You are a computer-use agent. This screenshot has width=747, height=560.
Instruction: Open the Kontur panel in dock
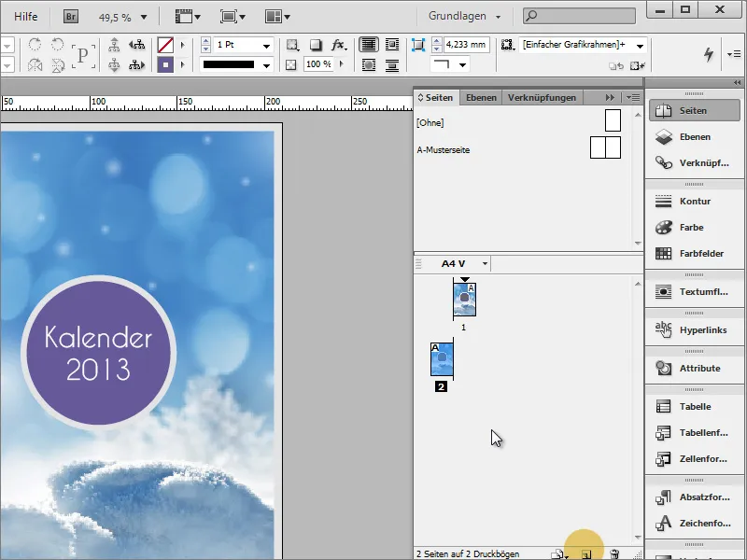click(695, 201)
